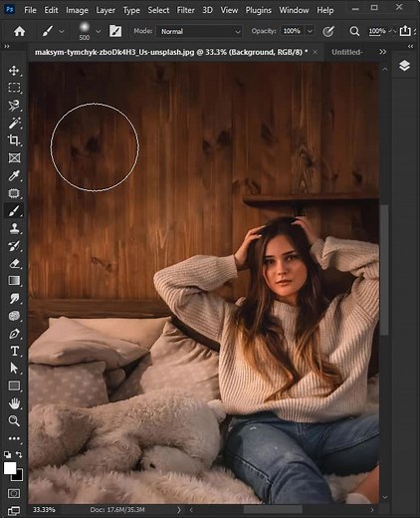
Task: Click the Search magnifier icon
Action: (354, 31)
